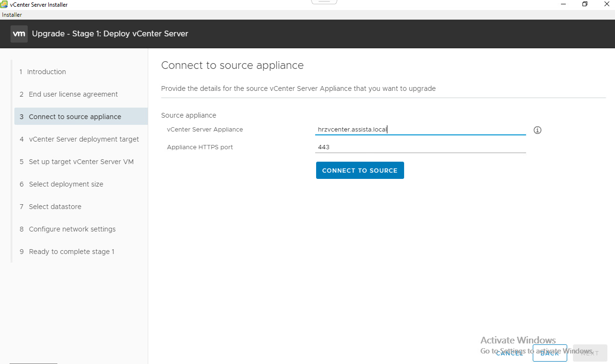Minimize the installer window

(564, 4)
